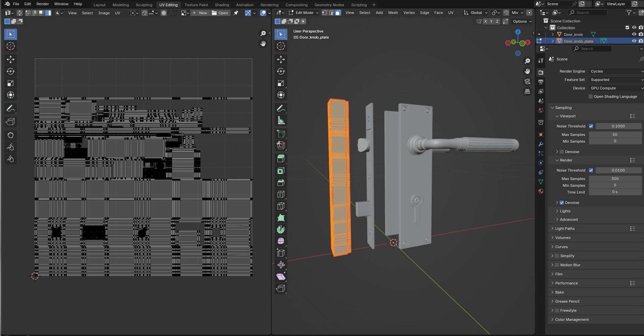
Task: Expand Door_knob in outliner
Action: click(x=553, y=35)
